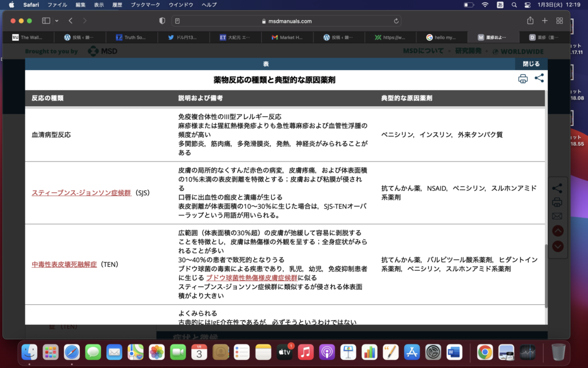
Task: Open スティーブンス-ジョンソン症候群 link
Action: (81, 193)
